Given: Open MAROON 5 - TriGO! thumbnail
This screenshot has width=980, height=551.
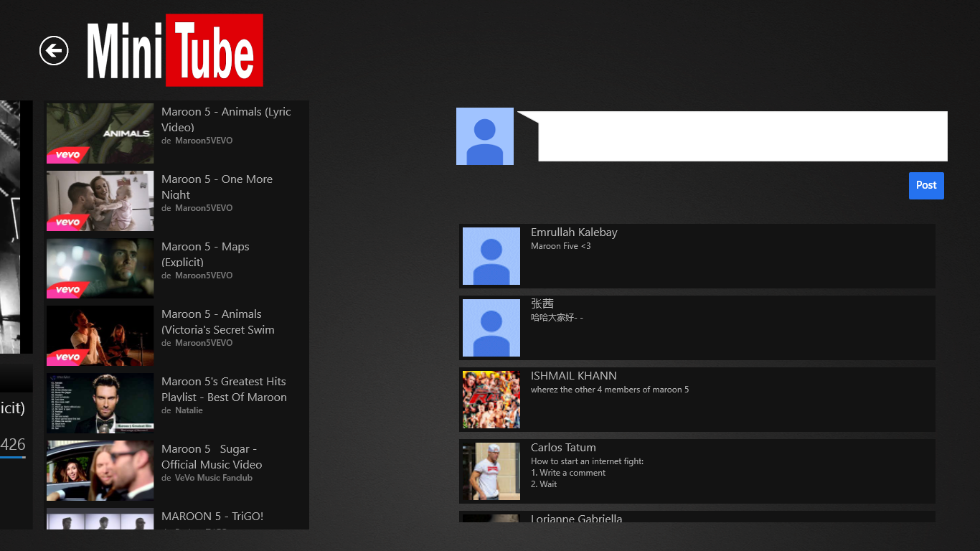Looking at the screenshot, I should tap(100, 519).
